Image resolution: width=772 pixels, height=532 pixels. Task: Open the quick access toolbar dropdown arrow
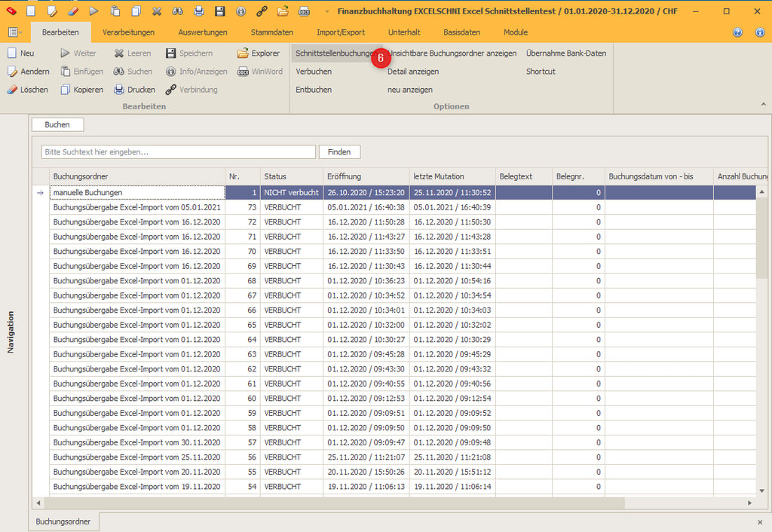pos(327,11)
